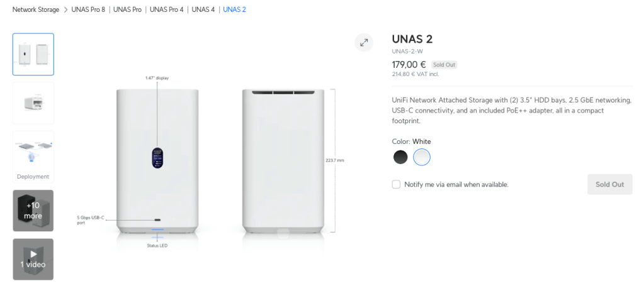644x293 pixels.
Task: Expand product image to fullscreen
Action: coord(364,42)
